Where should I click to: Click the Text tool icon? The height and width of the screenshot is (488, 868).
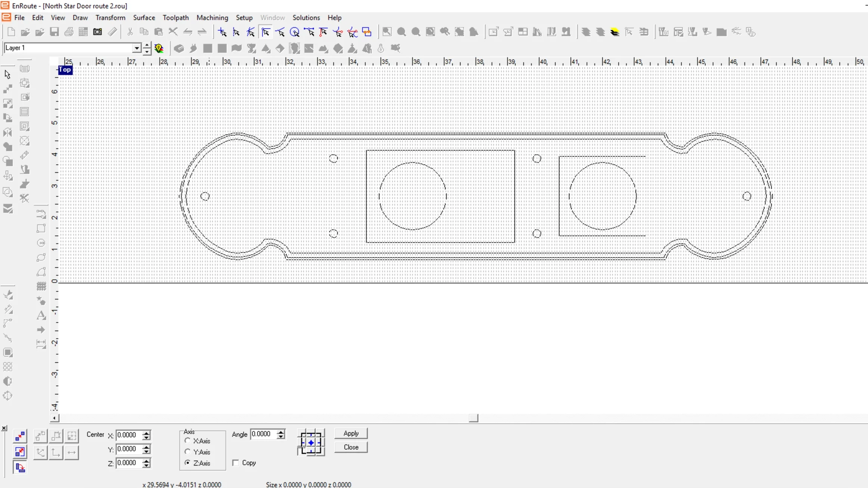tap(41, 316)
